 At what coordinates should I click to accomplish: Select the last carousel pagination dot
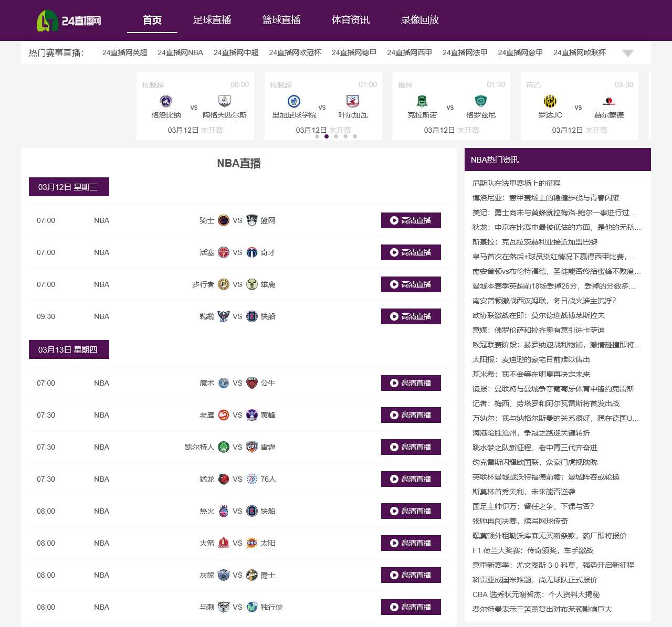[355, 136]
